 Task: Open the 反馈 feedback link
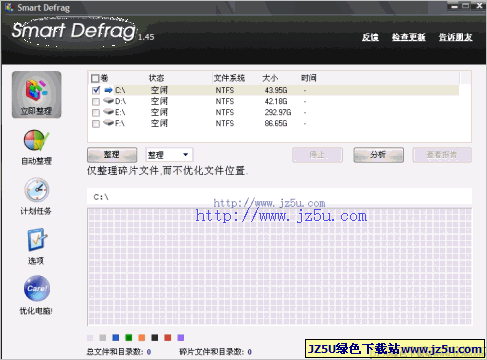370,37
